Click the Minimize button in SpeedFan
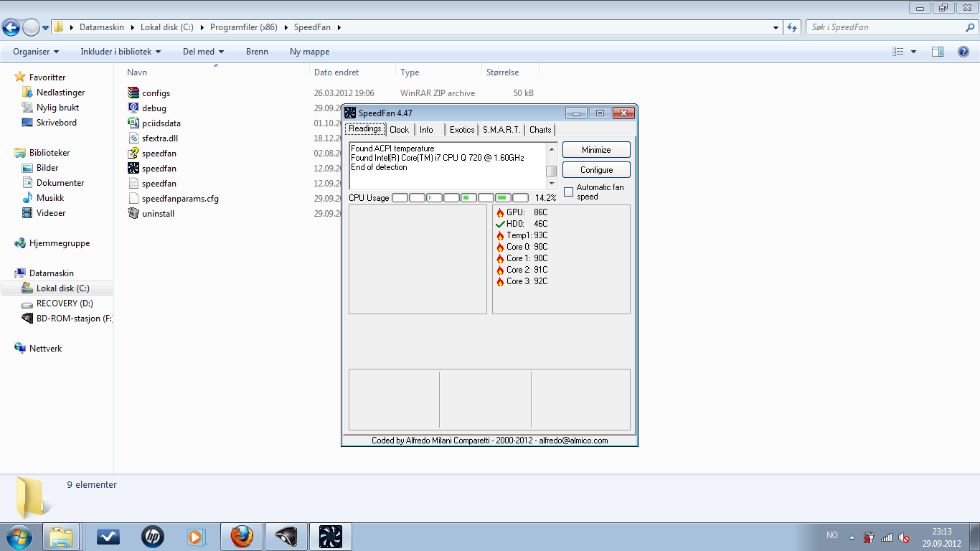This screenshot has width=980, height=551. [596, 150]
